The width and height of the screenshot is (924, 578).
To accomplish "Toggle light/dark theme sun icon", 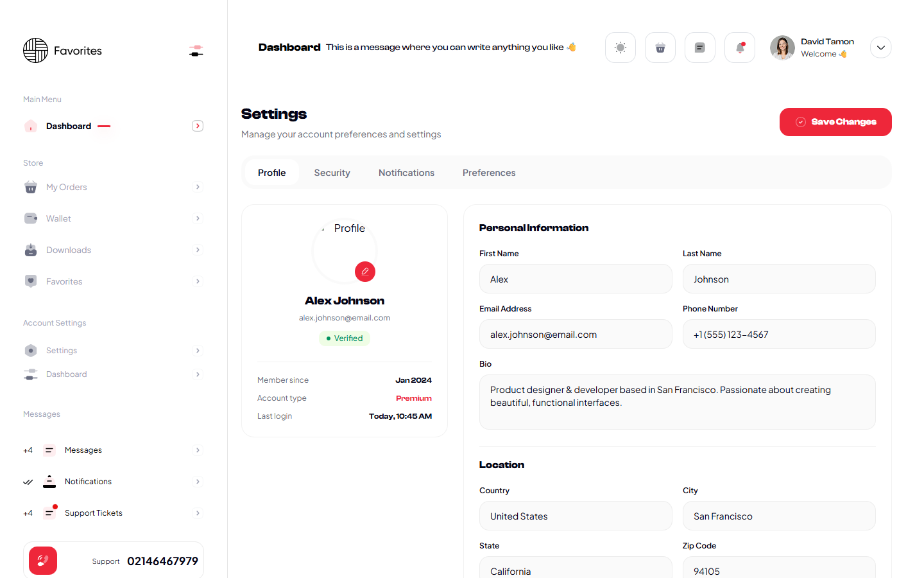I will point(620,48).
